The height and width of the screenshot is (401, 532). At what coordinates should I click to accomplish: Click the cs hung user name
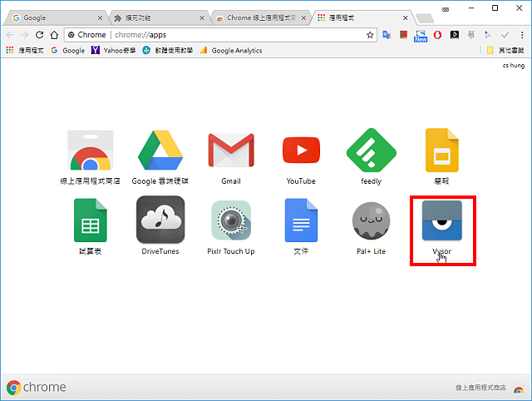click(514, 65)
